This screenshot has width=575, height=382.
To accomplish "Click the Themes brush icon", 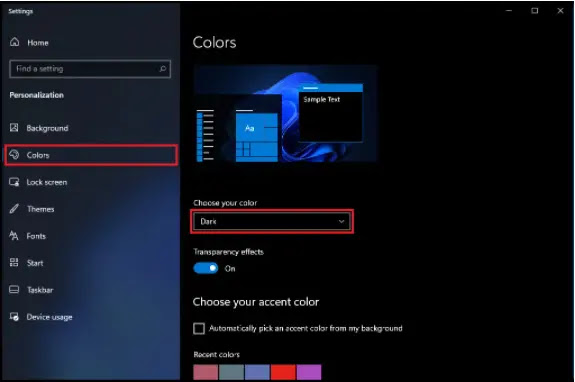I will (x=14, y=209).
